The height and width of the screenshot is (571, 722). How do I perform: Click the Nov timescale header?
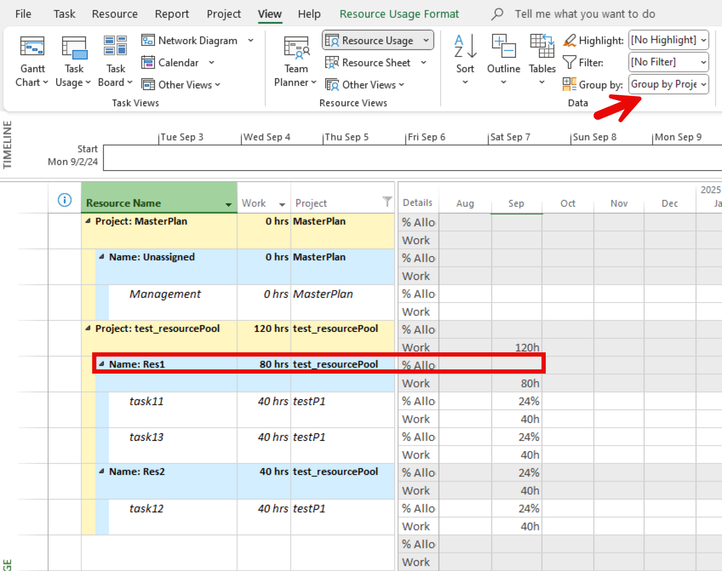tap(619, 204)
